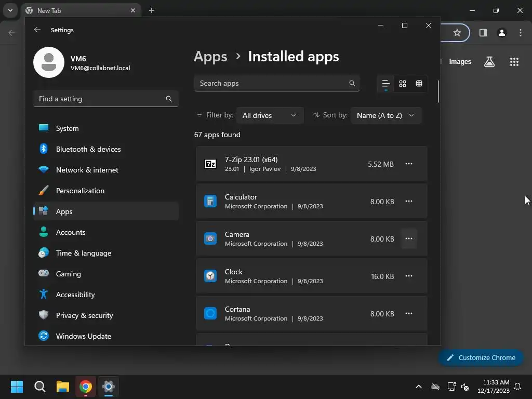Click the VM6 profile avatar
Screen dimensions: 532x399
(49, 62)
